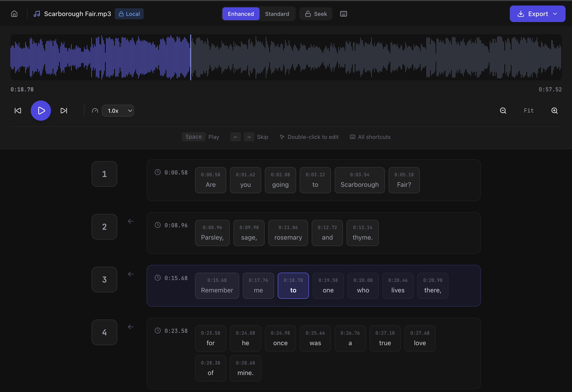Image resolution: width=572 pixels, height=392 pixels.
Task: Select the word "Scarborough" in line 1
Action: click(x=359, y=180)
